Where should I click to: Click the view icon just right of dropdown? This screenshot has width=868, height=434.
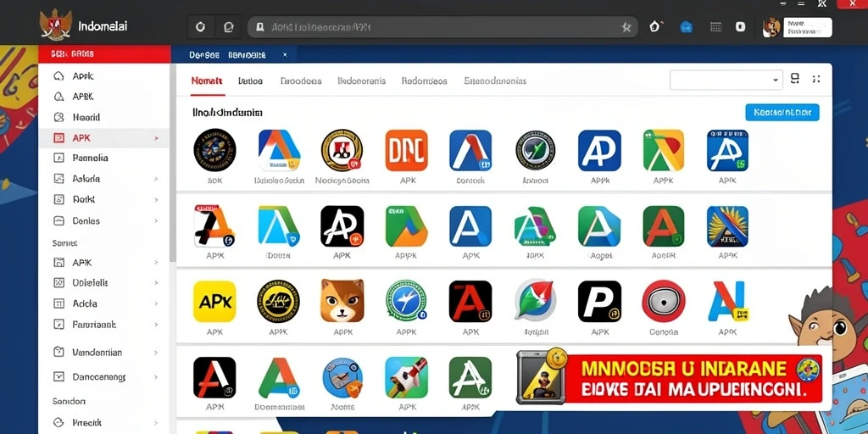(x=795, y=79)
